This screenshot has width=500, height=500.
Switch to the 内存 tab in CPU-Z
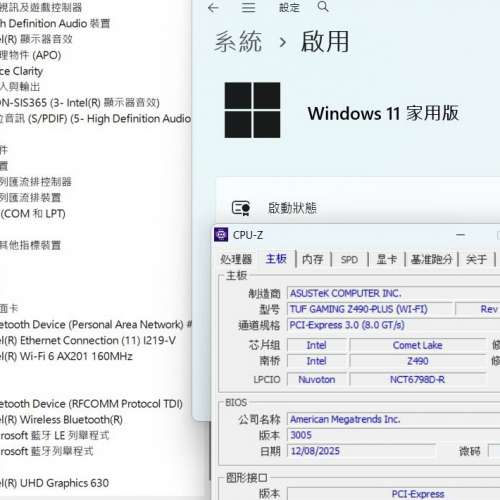click(x=313, y=259)
